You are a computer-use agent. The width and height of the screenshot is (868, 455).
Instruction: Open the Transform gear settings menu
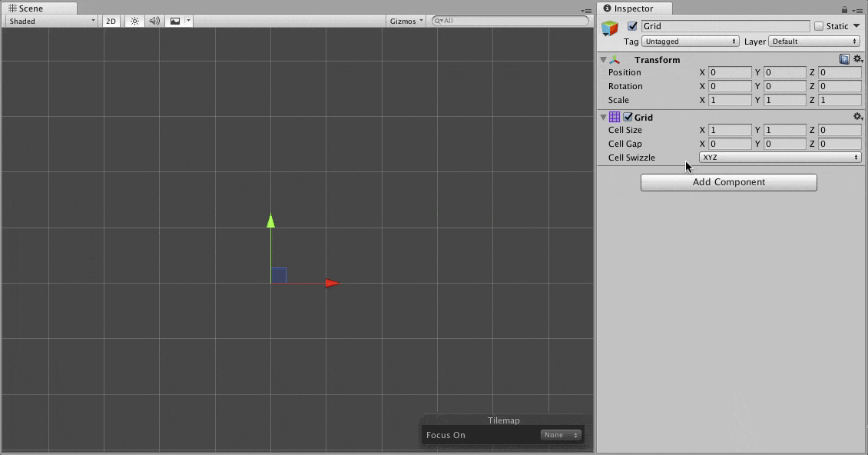857,59
